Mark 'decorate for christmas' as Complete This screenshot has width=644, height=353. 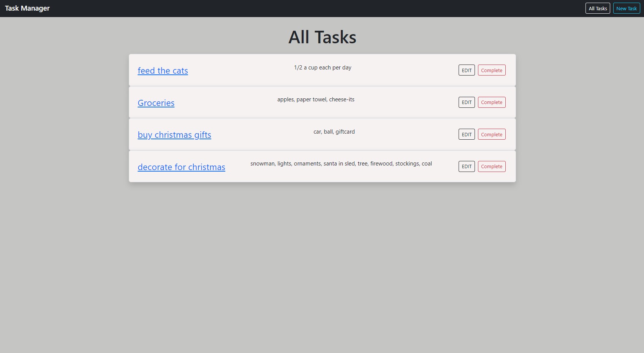coord(492,166)
